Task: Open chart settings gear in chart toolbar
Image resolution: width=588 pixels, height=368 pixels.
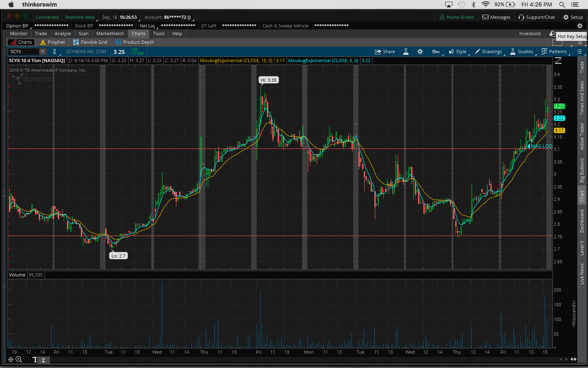Action: coord(420,52)
